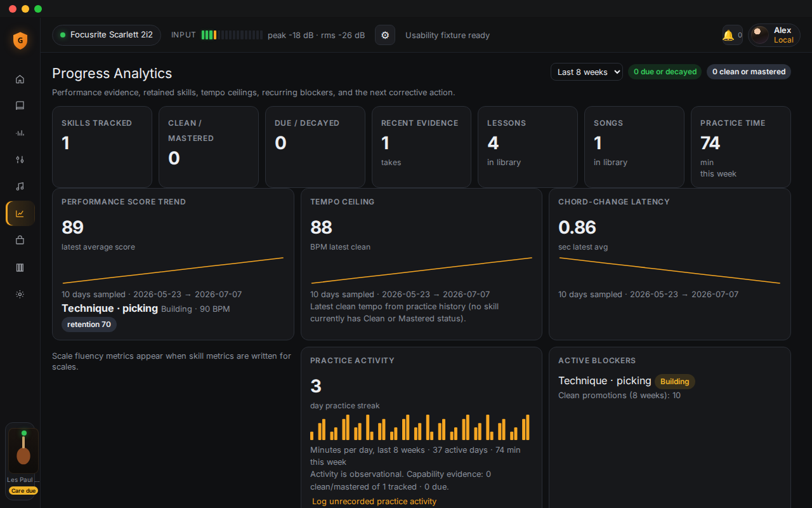Image resolution: width=812 pixels, height=508 pixels.
Task: Open Alex user avatar
Action: 760,35
